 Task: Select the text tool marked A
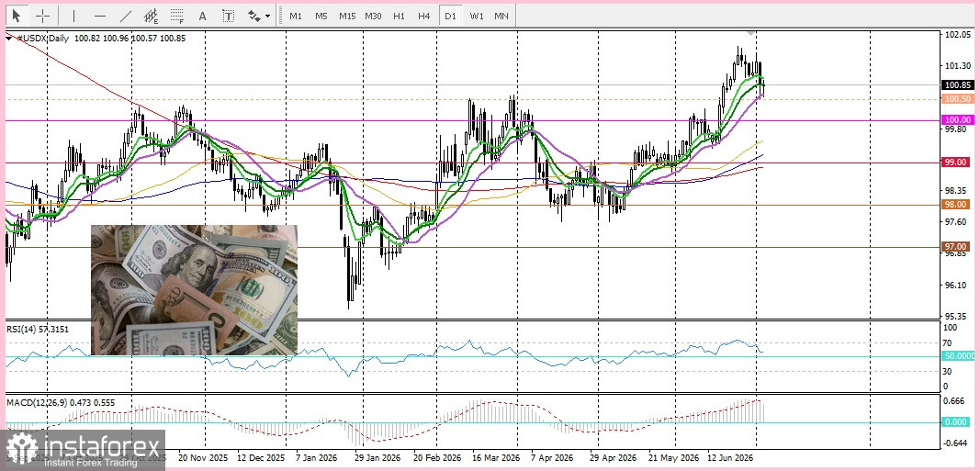pyautogui.click(x=202, y=16)
